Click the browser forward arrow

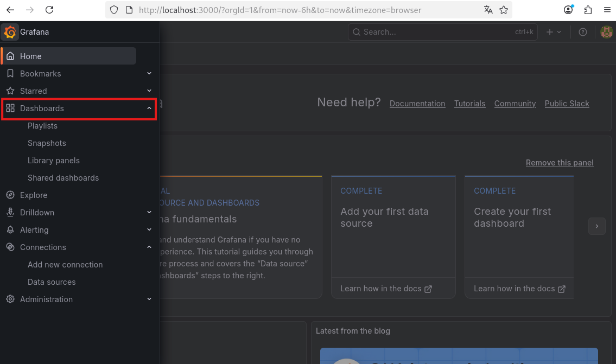coord(30,10)
